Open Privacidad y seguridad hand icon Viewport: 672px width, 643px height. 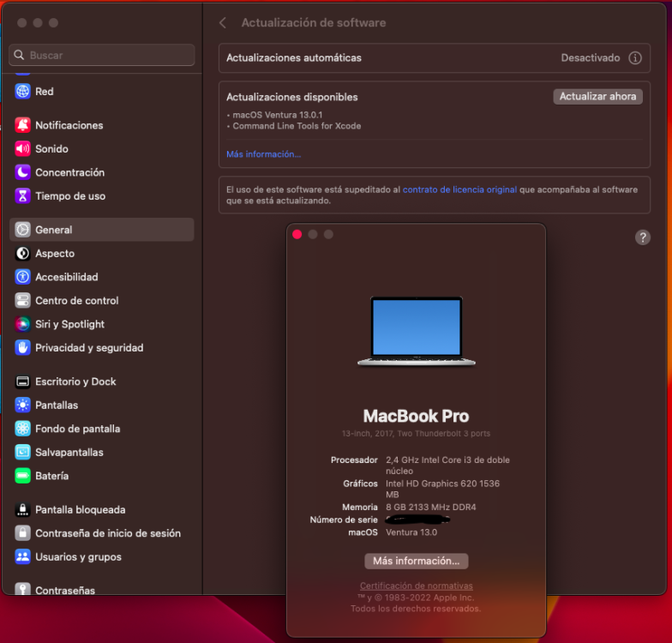point(22,348)
